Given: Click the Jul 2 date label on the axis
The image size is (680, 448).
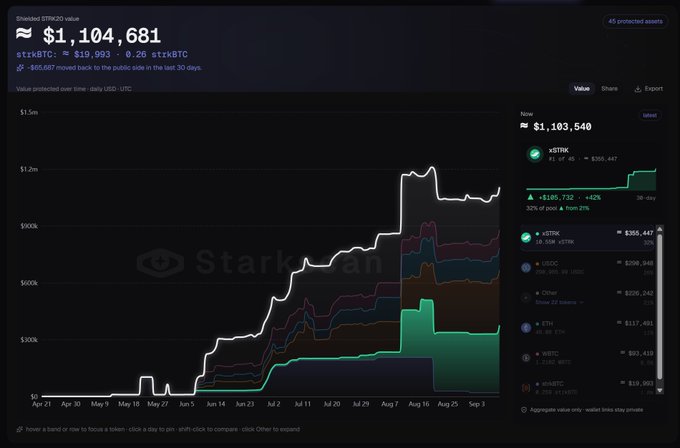Looking at the screenshot, I should click(274, 404).
